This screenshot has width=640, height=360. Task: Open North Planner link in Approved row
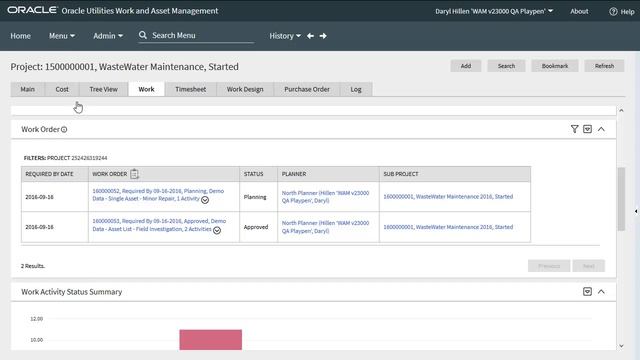coord(325,227)
